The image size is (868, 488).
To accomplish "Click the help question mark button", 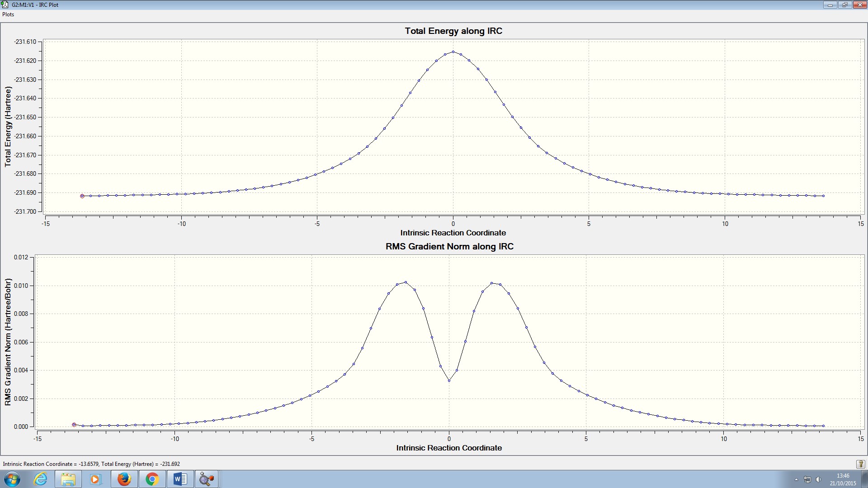I will 860,464.
